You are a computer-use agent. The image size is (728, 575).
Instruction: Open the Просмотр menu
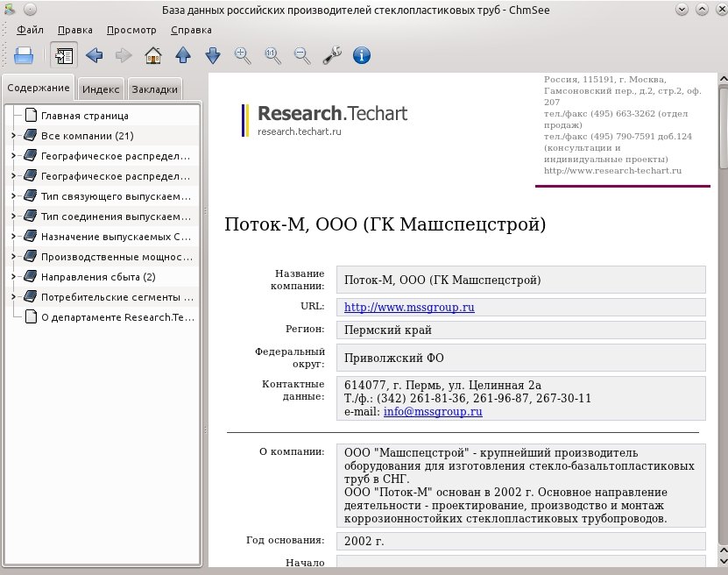coord(131,30)
